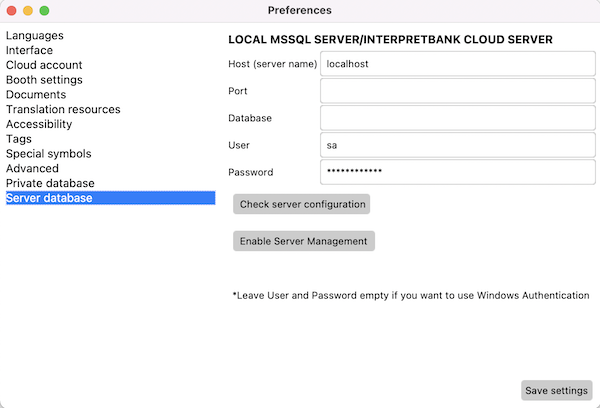Select the highlighted Server database item

point(111,198)
